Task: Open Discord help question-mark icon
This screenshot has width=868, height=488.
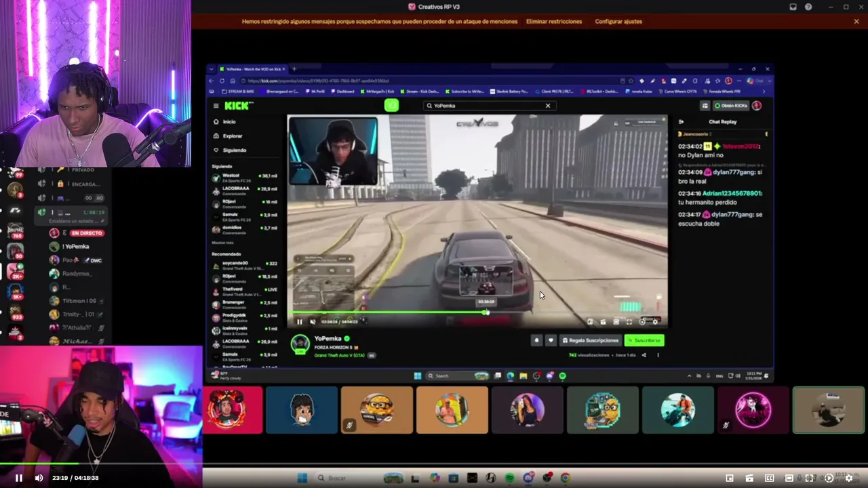Action: pyautogui.click(x=808, y=7)
